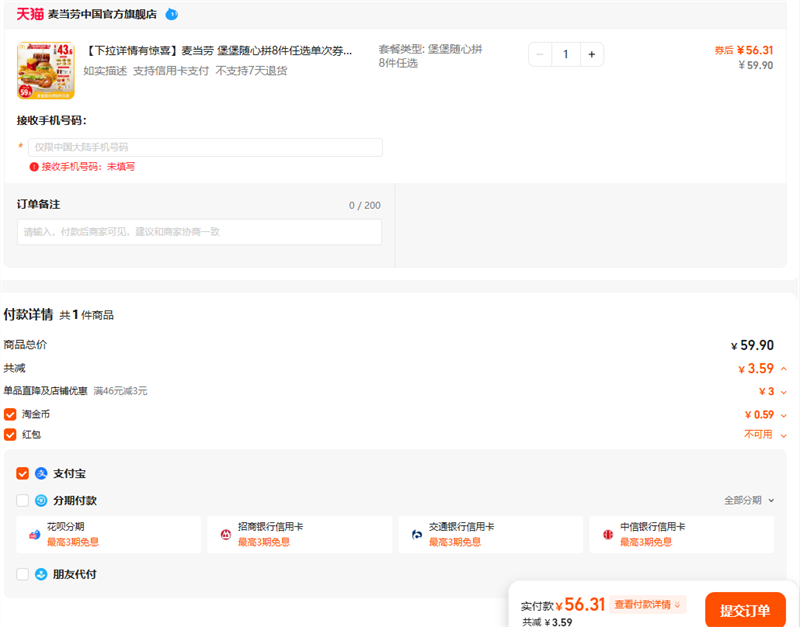Uncheck the 红包 checkbox
The height and width of the screenshot is (627, 800).
[10, 434]
